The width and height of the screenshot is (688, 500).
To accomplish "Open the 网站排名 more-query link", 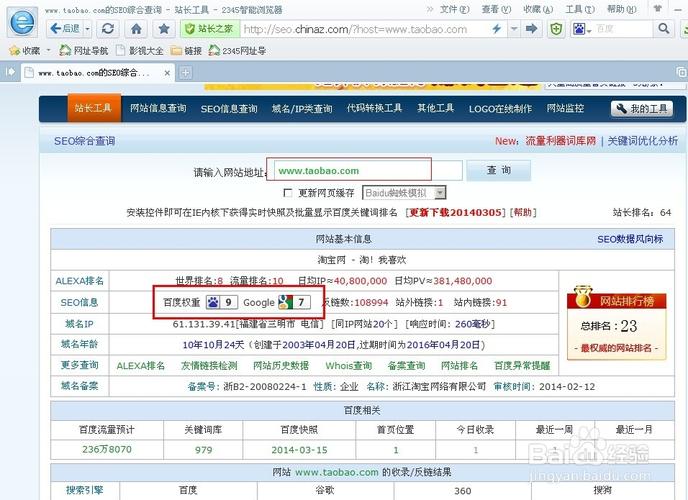I will pyautogui.click(x=459, y=366).
